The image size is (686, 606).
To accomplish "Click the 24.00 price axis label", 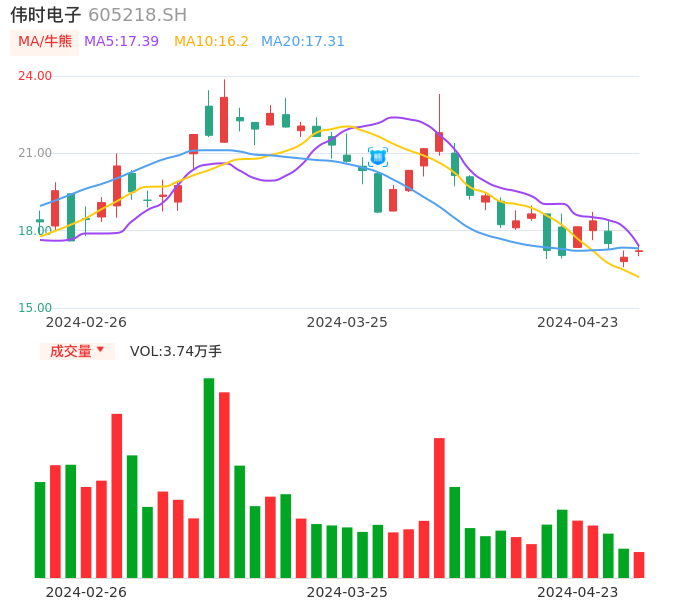I will 35,76.
